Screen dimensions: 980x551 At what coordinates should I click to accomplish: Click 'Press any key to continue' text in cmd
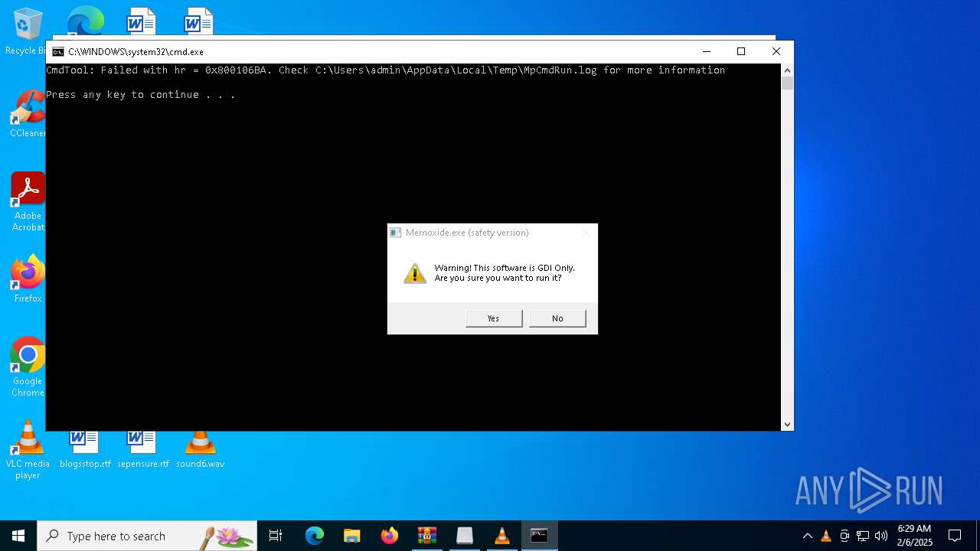click(x=141, y=95)
